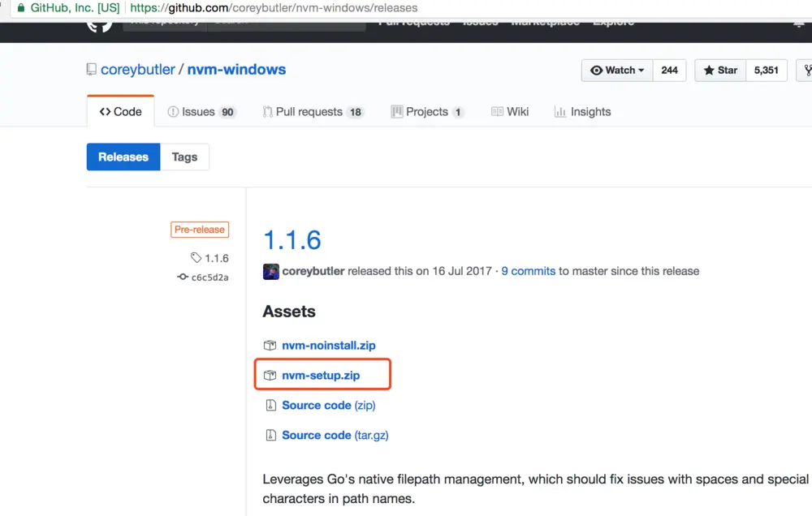Open commit c6c5d2a link
The image size is (812, 516).
tap(209, 277)
